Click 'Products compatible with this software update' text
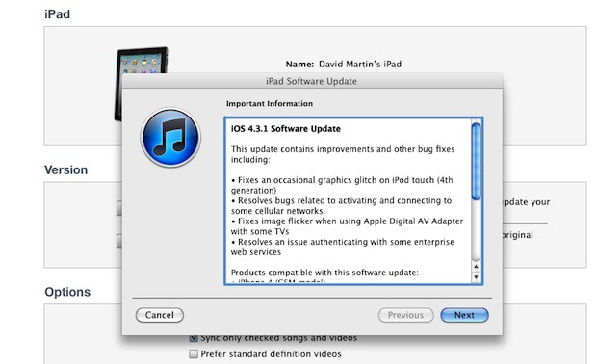597x364 pixels. click(x=324, y=273)
